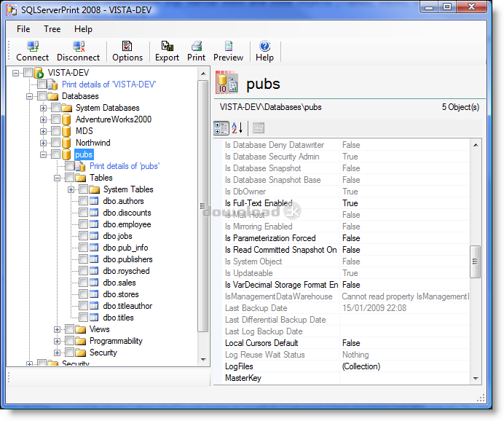The height and width of the screenshot is (421, 504).
Task: Check the Databases folder checkbox
Action: [42, 95]
